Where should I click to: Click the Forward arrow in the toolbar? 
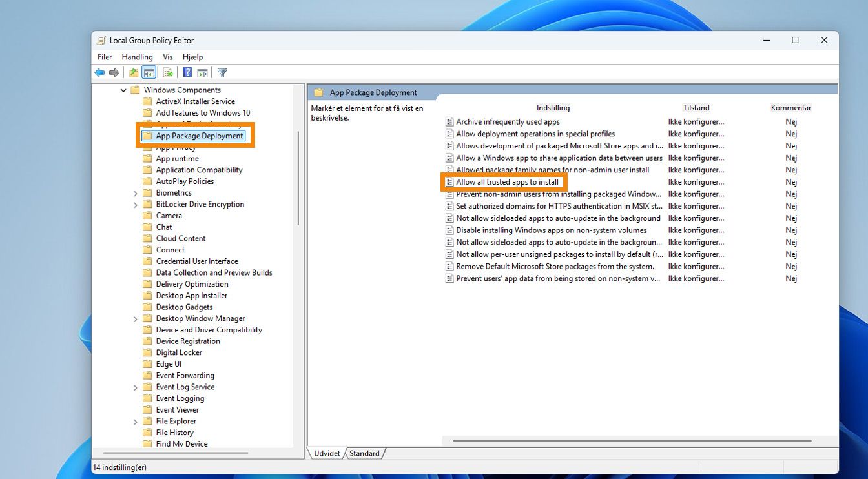tap(114, 73)
